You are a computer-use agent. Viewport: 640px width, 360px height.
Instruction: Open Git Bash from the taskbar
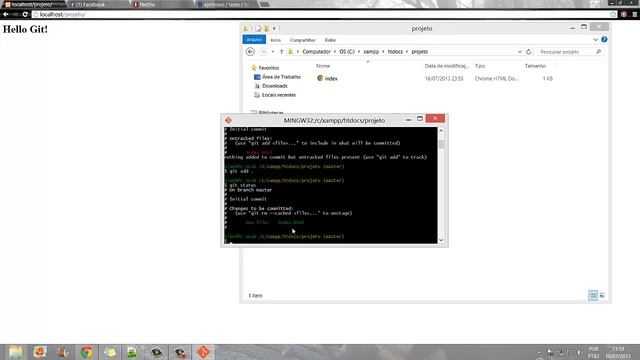[x=203, y=352]
